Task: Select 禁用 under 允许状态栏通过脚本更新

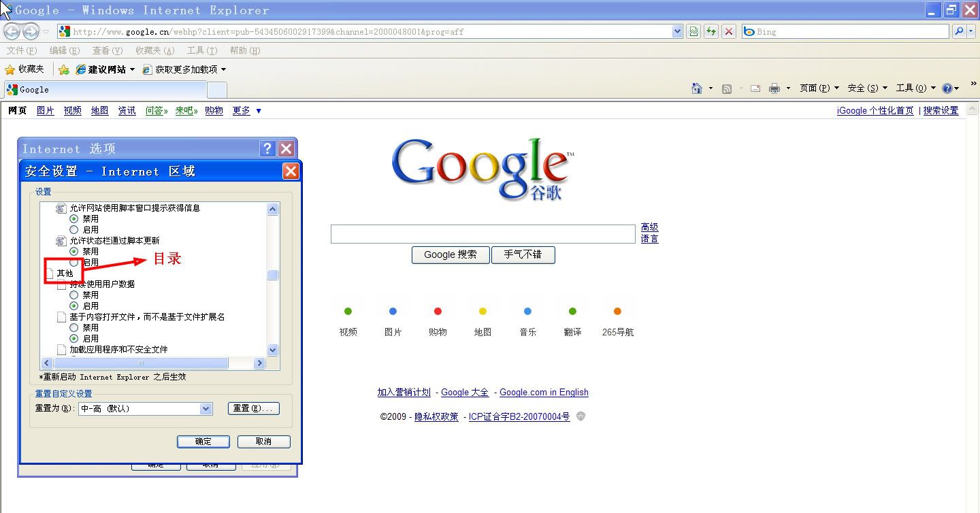Action: (x=74, y=252)
